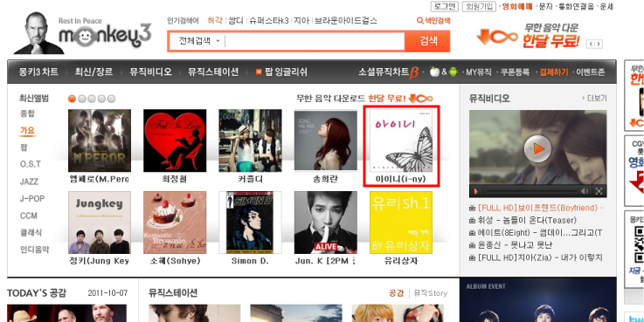The height and width of the screenshot is (322, 644).
Task: Click popular search term 슈퍼스타k3
Action: [x=269, y=21]
